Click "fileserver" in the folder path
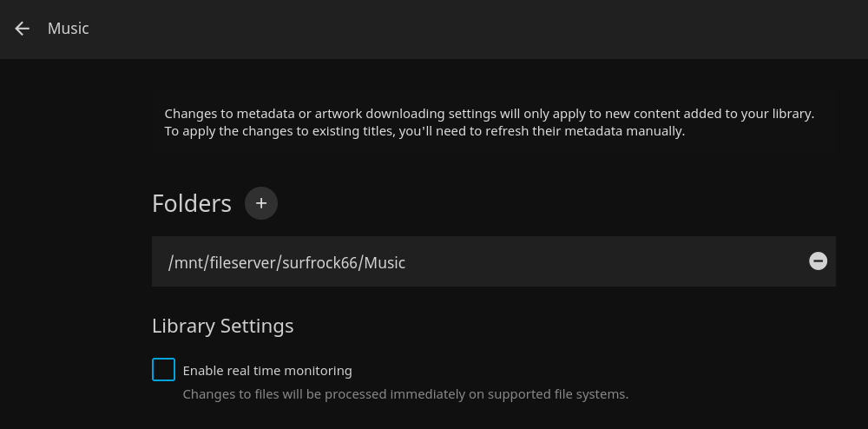The width and height of the screenshot is (868, 429). pos(242,262)
